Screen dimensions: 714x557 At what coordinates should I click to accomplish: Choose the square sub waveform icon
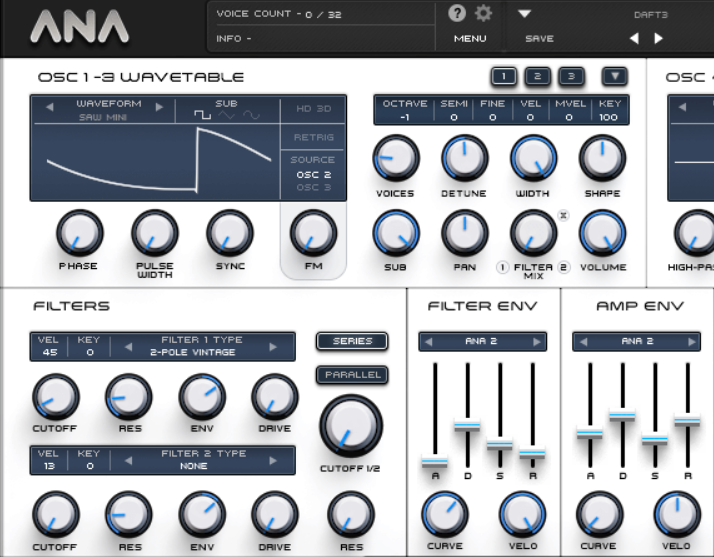point(203,115)
